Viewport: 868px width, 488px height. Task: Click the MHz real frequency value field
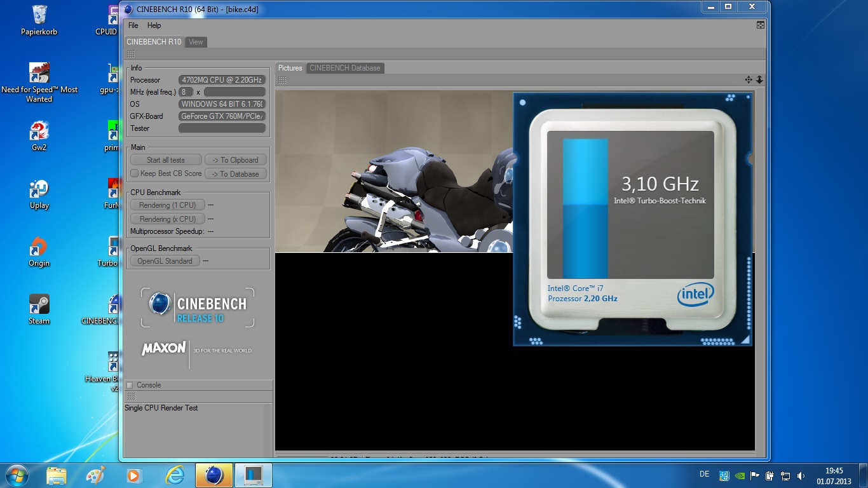click(x=234, y=92)
